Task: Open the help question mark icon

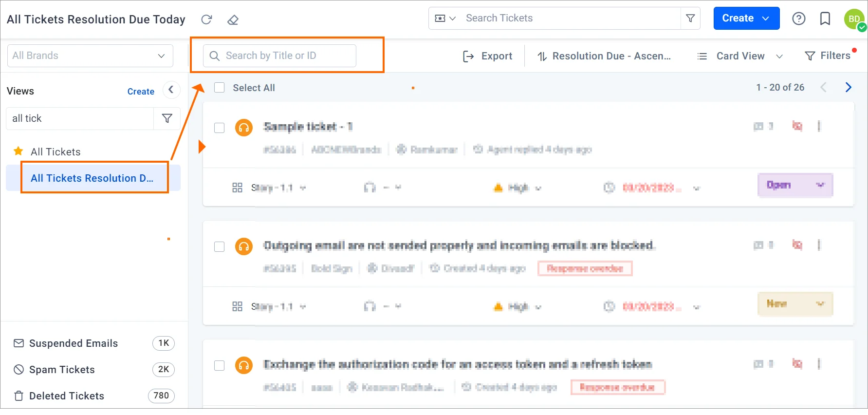Action: [798, 19]
